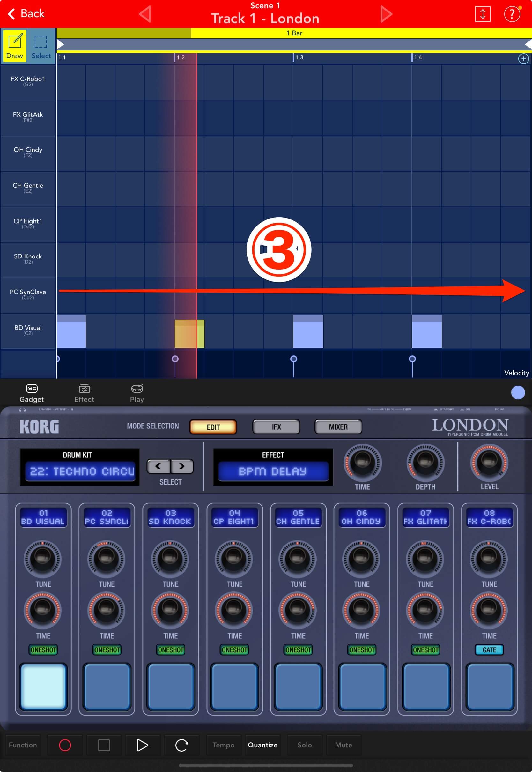Click the 1 Bar length header
Screen dimensions: 532x772
294,33
